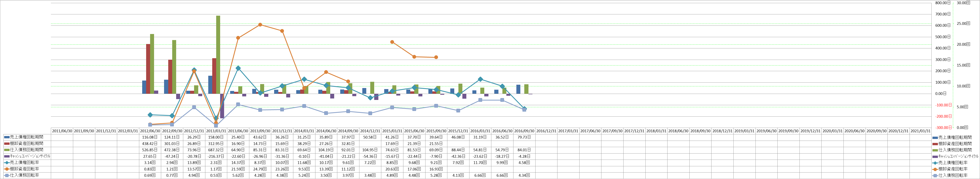Click the 0.53回 payables turnover cell
This screenshot has height=179, width=980.
click(216, 176)
